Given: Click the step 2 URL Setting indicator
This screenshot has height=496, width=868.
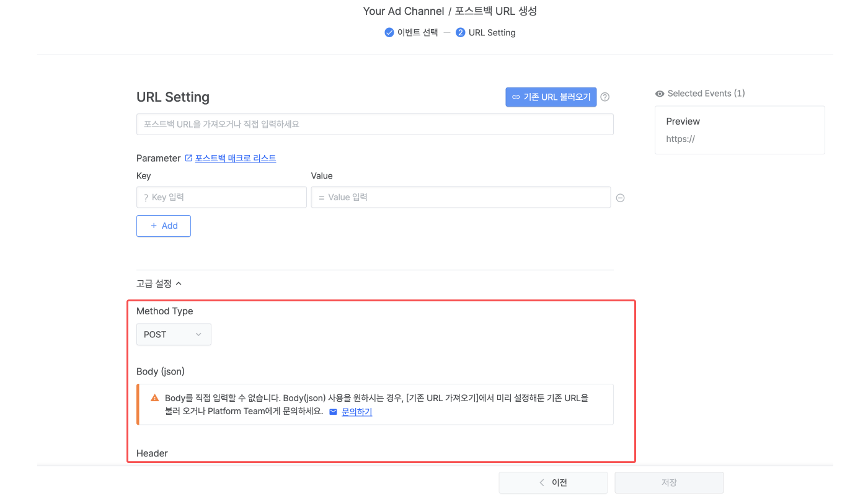Looking at the screenshot, I should [x=485, y=32].
